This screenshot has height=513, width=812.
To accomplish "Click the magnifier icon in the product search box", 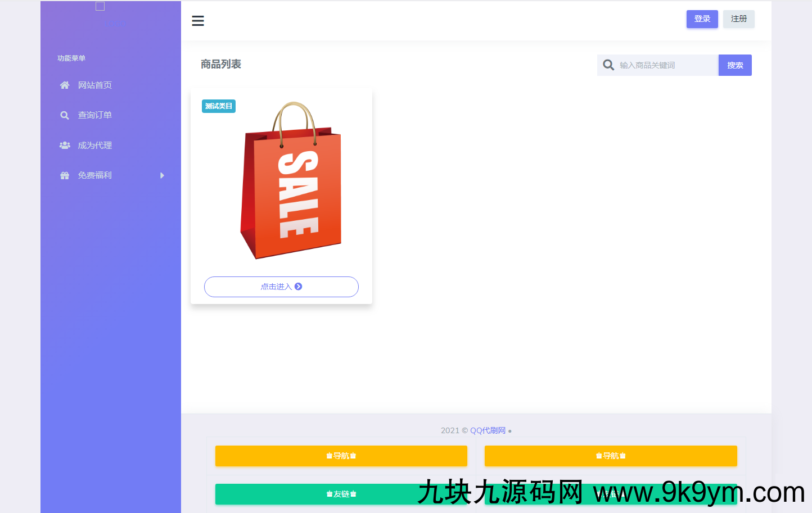I will 608,65.
